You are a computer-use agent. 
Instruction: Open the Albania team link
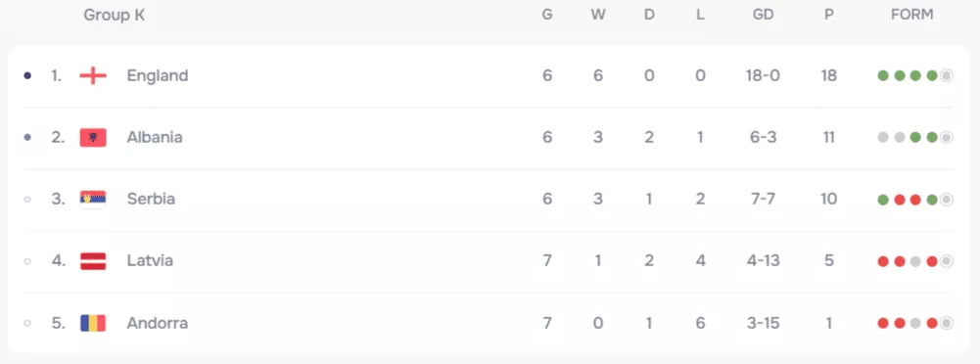[x=155, y=137]
